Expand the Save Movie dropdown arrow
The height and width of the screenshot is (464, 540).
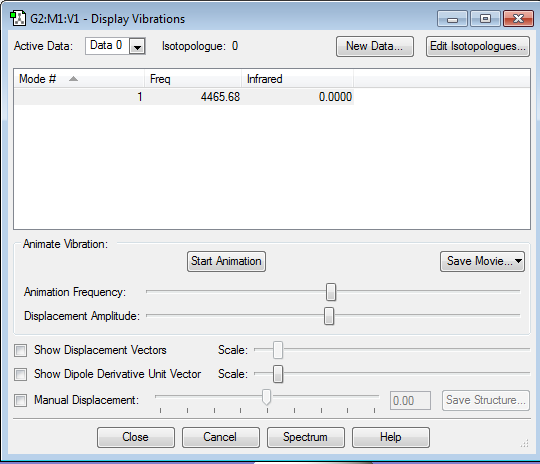(x=518, y=261)
